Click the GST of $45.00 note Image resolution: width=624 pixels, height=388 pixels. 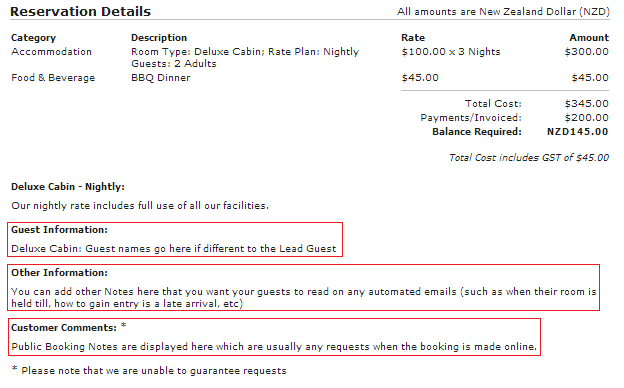529,158
